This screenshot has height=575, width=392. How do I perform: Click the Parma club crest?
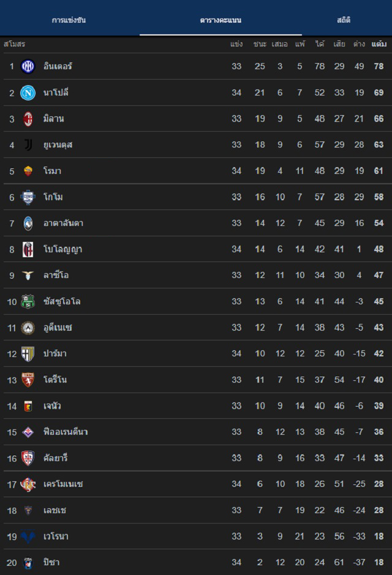[x=28, y=353]
